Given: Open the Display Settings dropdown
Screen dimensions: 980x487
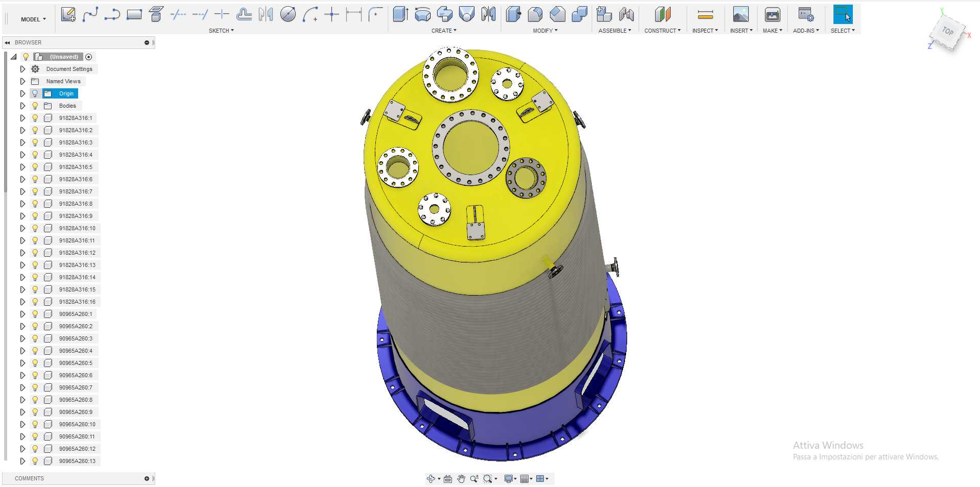Looking at the screenshot, I should pos(510,478).
